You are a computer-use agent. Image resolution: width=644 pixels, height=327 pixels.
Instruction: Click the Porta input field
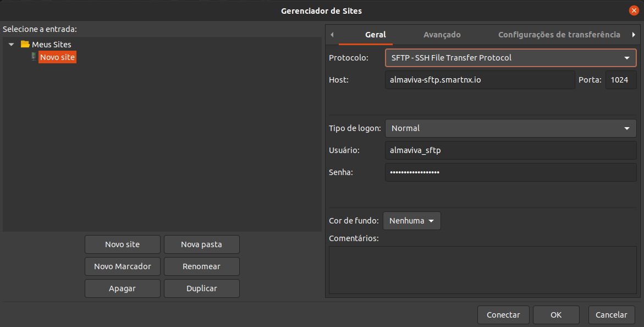[x=621, y=80]
